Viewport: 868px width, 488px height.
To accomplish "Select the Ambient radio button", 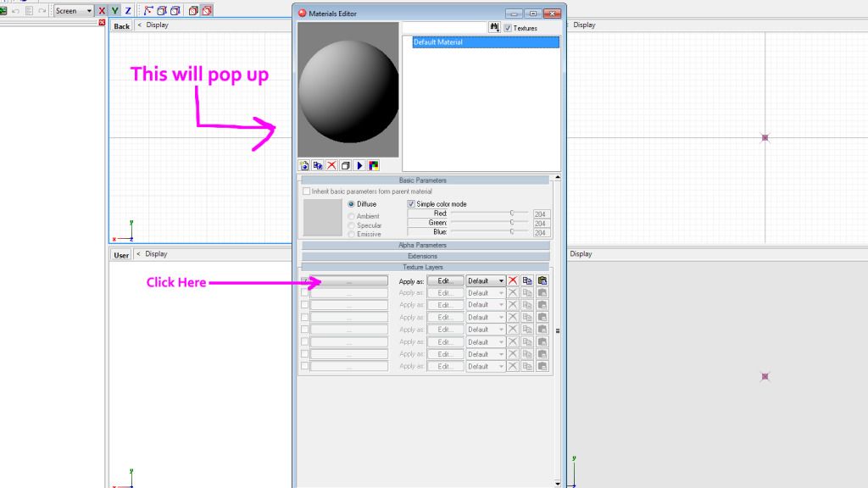I will [x=351, y=216].
